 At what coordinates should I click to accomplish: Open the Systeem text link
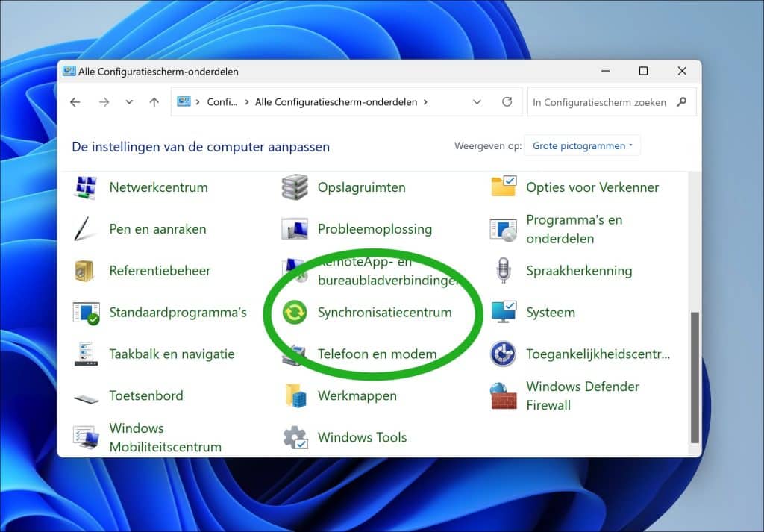click(x=551, y=313)
